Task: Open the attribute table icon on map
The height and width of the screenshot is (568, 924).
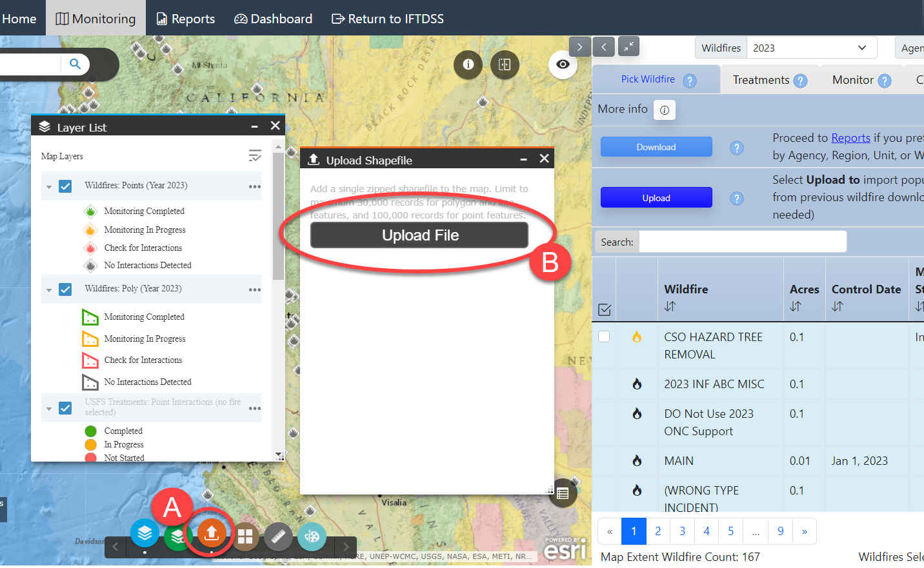Action: (563, 493)
